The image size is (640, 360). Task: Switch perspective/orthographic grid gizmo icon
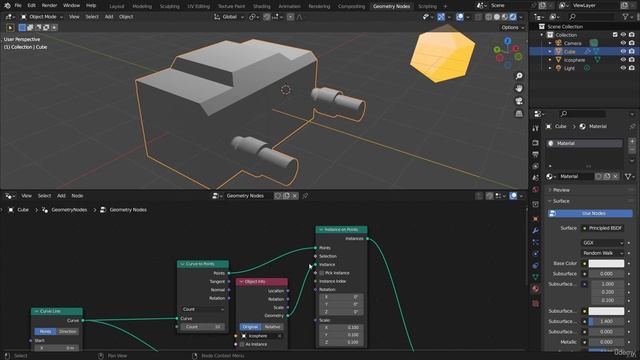point(519,113)
